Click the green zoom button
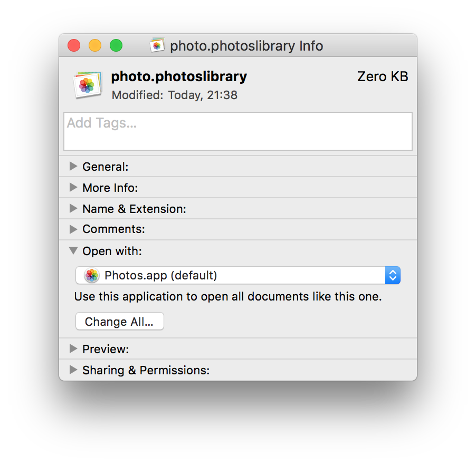The width and height of the screenshot is (476, 465). tap(116, 46)
